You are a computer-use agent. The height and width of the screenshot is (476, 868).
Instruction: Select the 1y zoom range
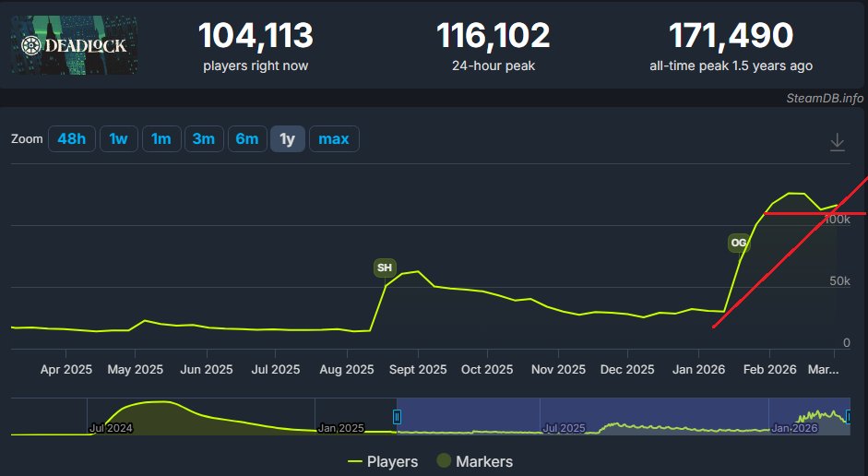(x=287, y=139)
